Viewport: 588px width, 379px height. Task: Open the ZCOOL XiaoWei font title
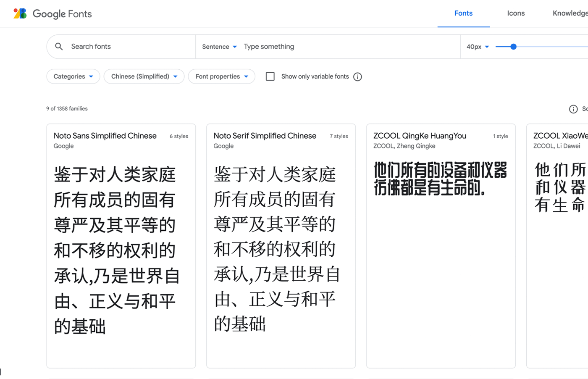pyautogui.click(x=560, y=136)
